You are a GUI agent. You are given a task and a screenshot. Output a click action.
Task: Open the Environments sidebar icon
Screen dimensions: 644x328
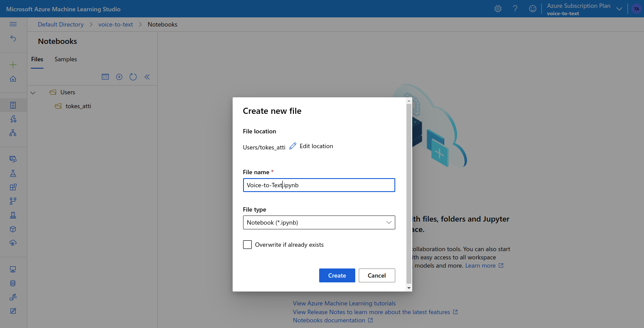coord(13,215)
